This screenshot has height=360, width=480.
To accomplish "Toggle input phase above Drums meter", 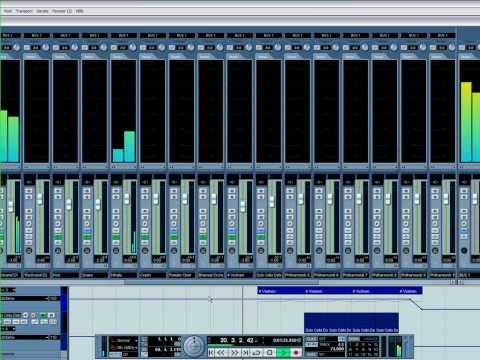I will [85, 48].
